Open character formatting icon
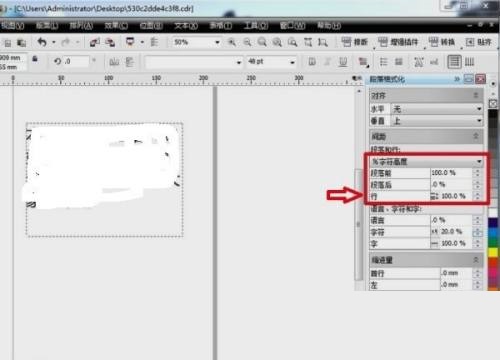Image resolution: width=500 pixels, height=360 pixels. point(419,62)
